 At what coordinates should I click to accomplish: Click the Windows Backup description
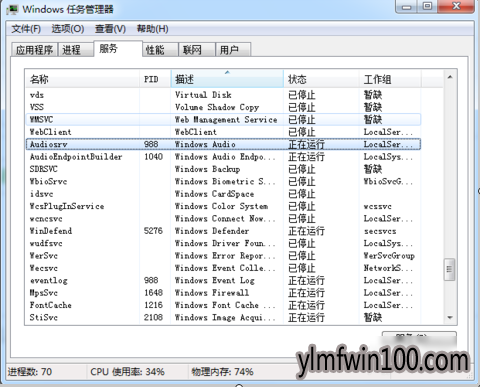tap(208, 169)
